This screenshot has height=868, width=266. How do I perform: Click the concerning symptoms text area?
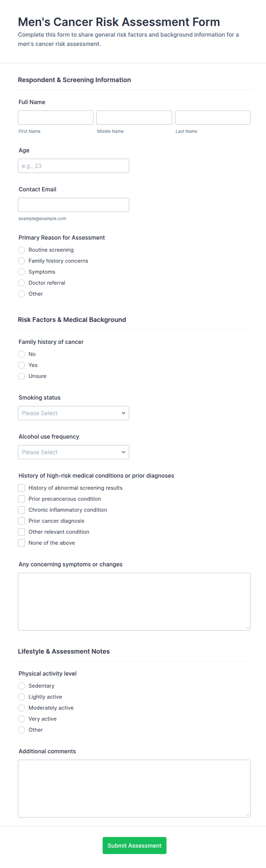(134, 601)
